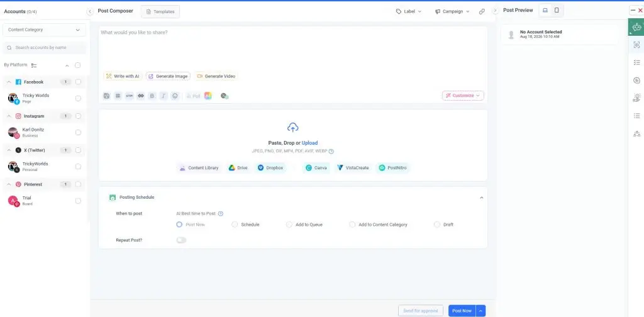The height and width of the screenshot is (317, 644).
Task: Open the Content Category dropdown
Action: [45, 30]
